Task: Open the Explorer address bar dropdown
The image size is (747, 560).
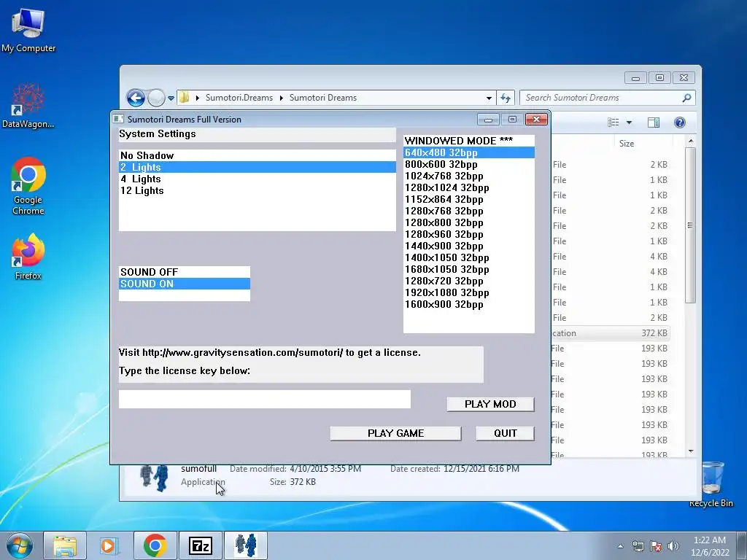Action: [x=489, y=98]
